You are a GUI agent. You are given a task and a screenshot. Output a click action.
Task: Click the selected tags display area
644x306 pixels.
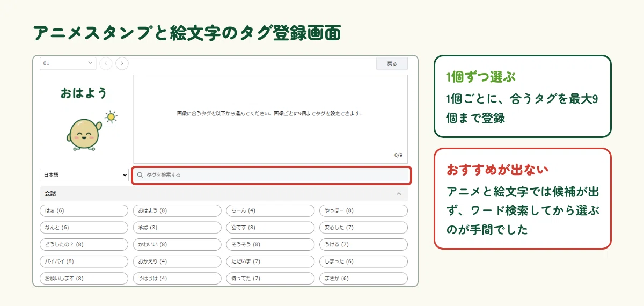[x=270, y=119]
